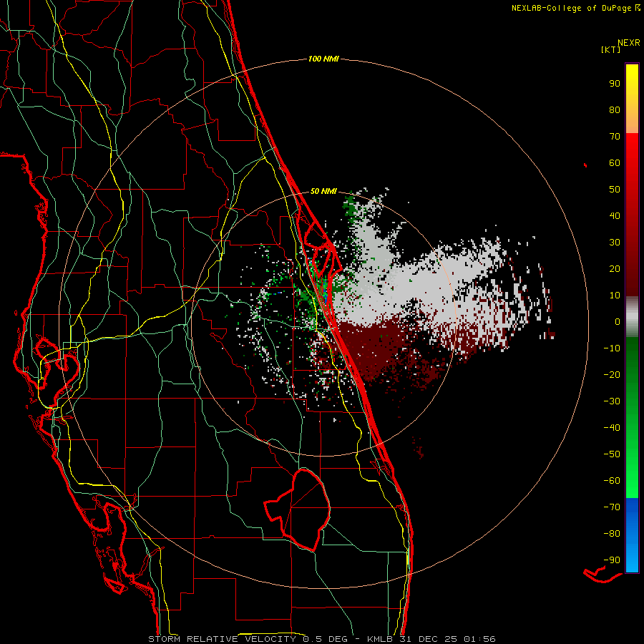Viewport: 644px width, 644px height.
Task: Click the -50 value on velocity scale
Action: coord(612,454)
